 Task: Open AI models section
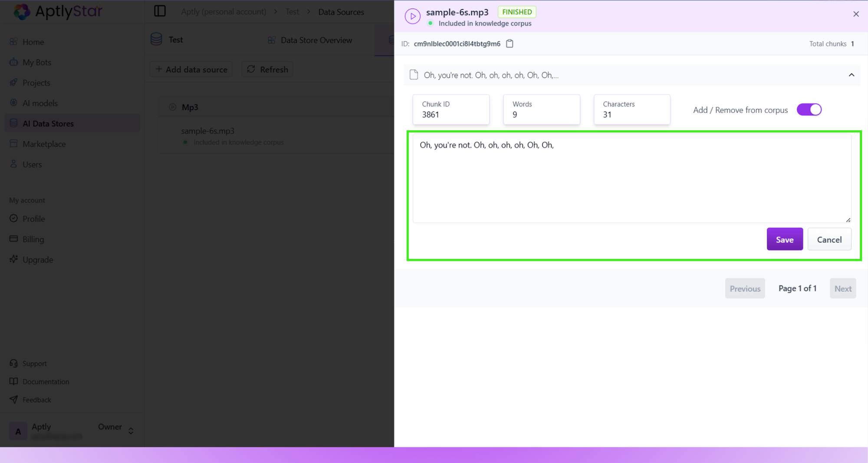coord(72,103)
